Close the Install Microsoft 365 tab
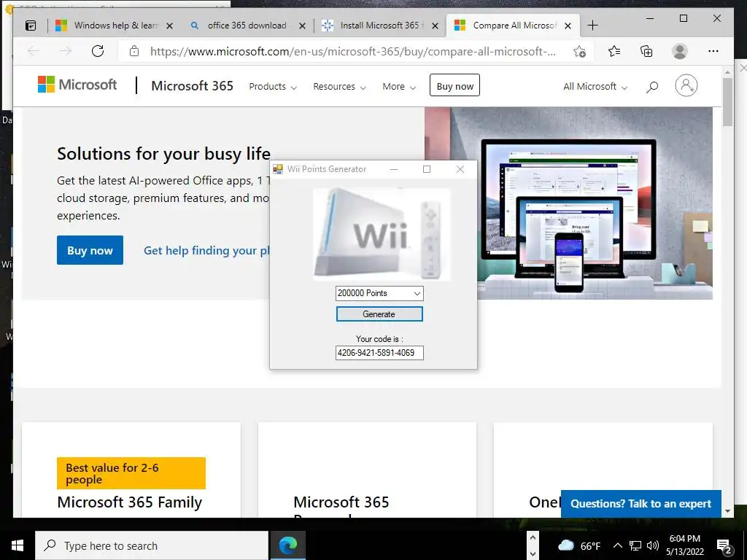This screenshot has height=560, width=747. (435, 26)
